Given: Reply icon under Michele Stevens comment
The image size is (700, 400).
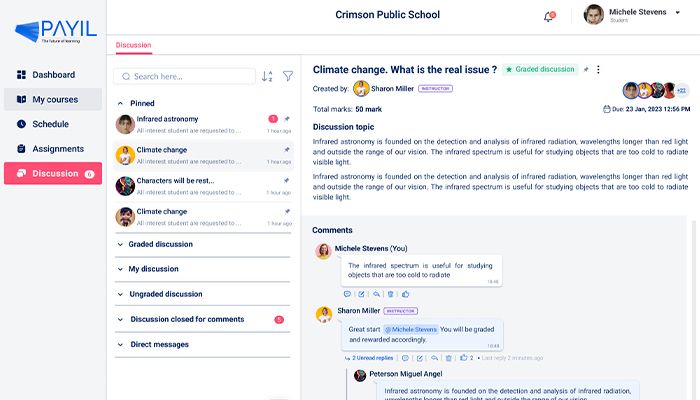Looking at the screenshot, I should (376, 294).
